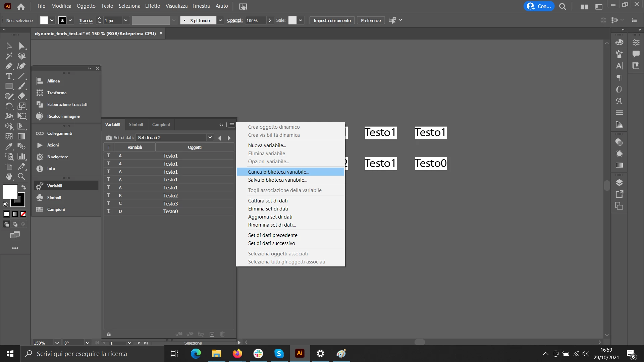
Task: Click the white fill color swatch
Action: coord(10,191)
